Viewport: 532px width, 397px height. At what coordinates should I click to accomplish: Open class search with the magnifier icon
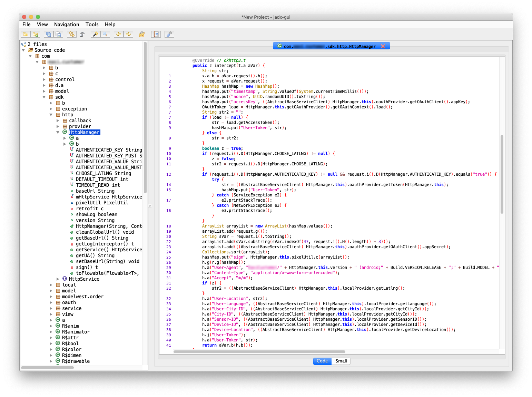[x=105, y=34]
